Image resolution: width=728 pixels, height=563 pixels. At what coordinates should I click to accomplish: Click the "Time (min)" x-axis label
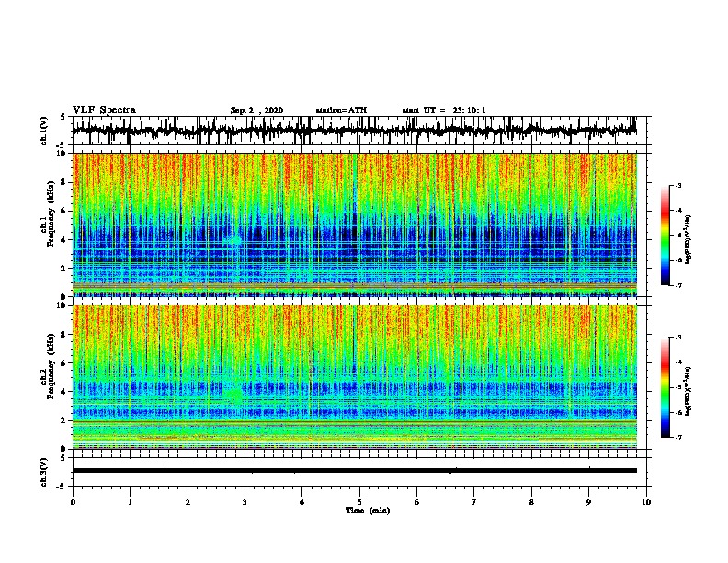(x=368, y=511)
